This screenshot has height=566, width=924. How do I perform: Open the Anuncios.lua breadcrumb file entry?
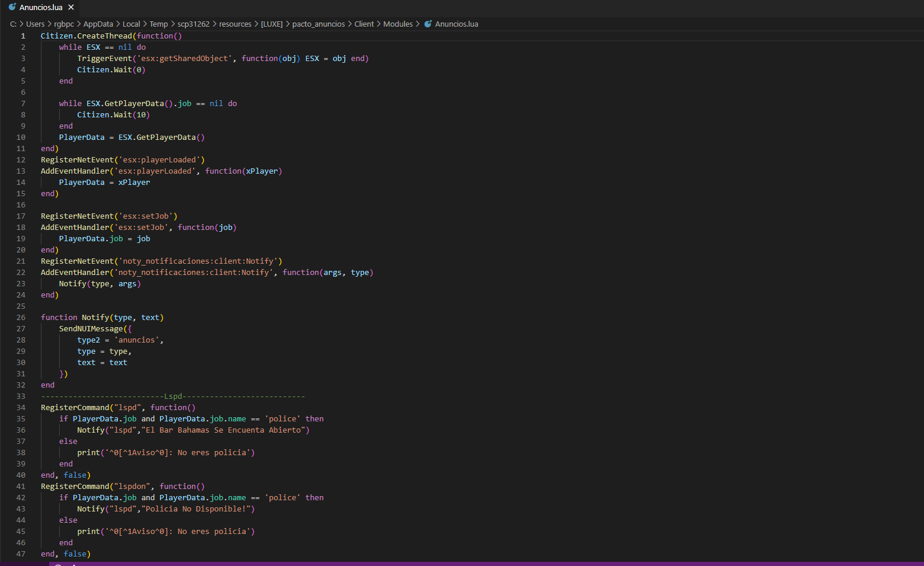point(457,24)
